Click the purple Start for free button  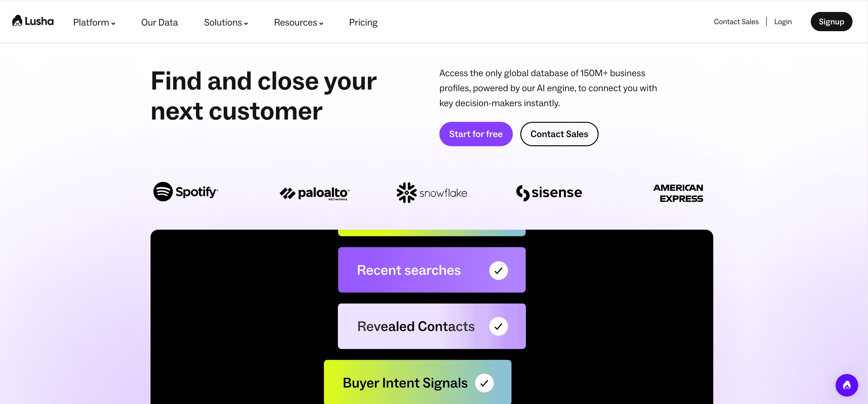[476, 134]
